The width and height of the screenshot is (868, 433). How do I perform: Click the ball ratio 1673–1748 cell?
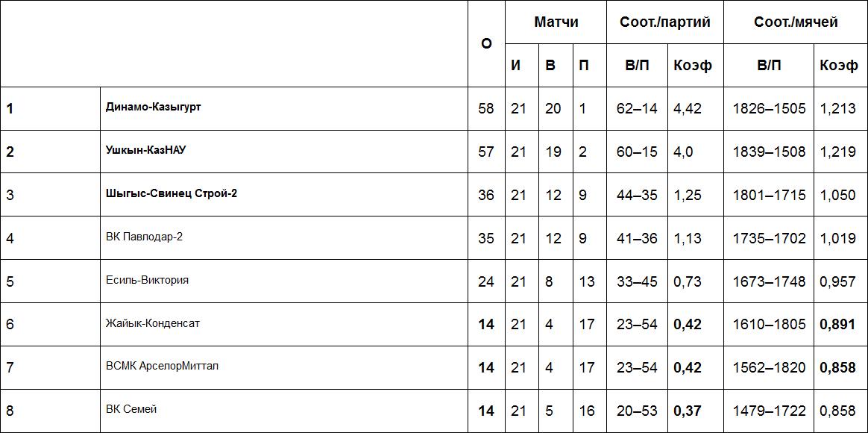pos(769,281)
